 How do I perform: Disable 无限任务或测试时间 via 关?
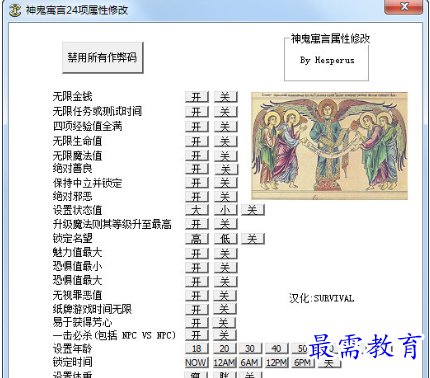pyautogui.click(x=225, y=112)
